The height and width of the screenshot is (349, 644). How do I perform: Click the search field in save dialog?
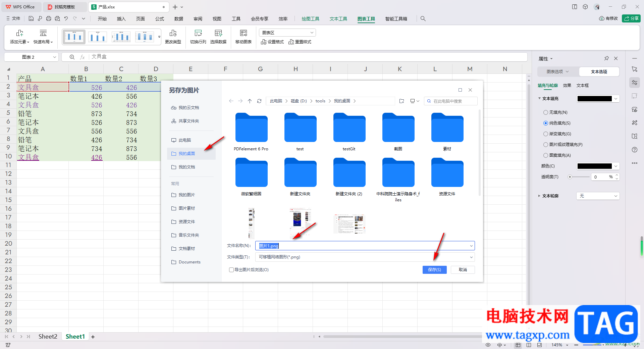[450, 101]
